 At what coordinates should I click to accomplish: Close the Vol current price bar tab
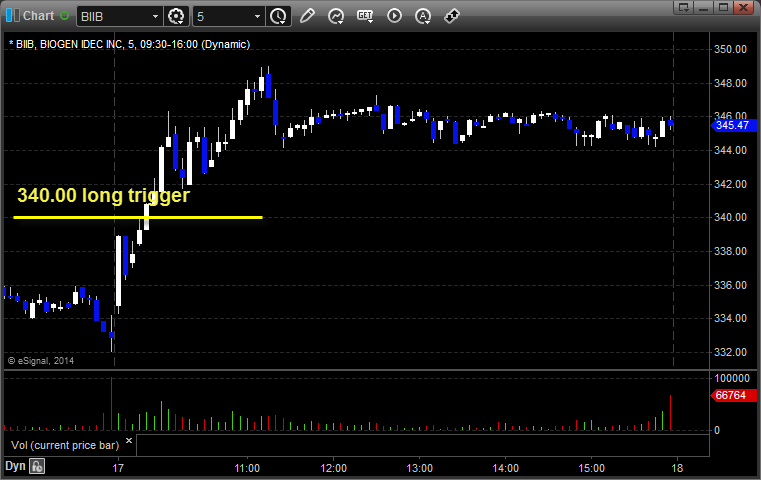click(x=129, y=441)
